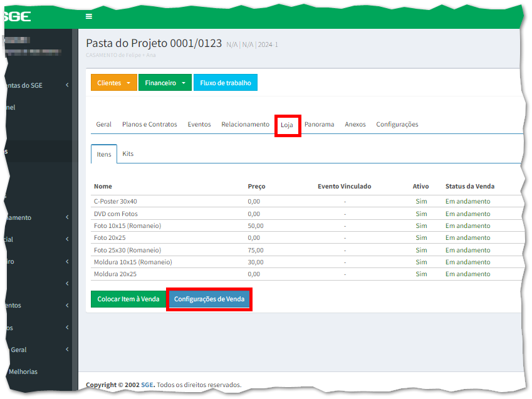The height and width of the screenshot is (399, 532).
Task: Open the Relacionamento tab
Action: tap(245, 124)
